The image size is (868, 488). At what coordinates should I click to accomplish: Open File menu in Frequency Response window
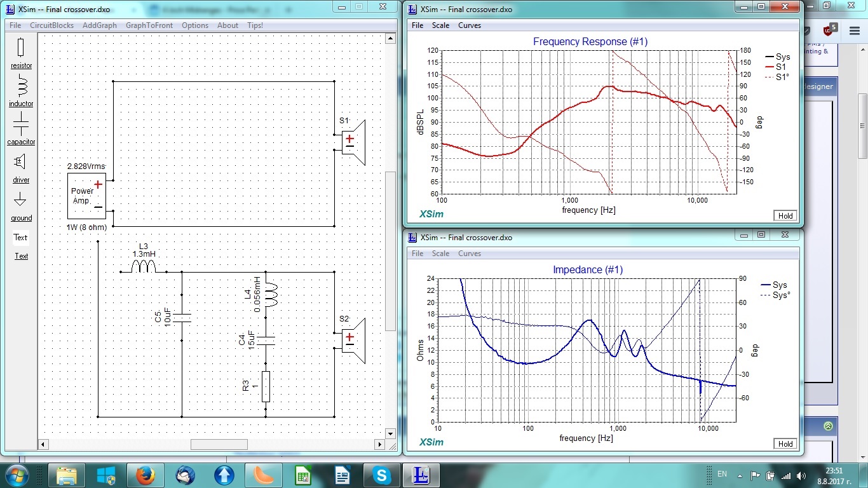417,25
